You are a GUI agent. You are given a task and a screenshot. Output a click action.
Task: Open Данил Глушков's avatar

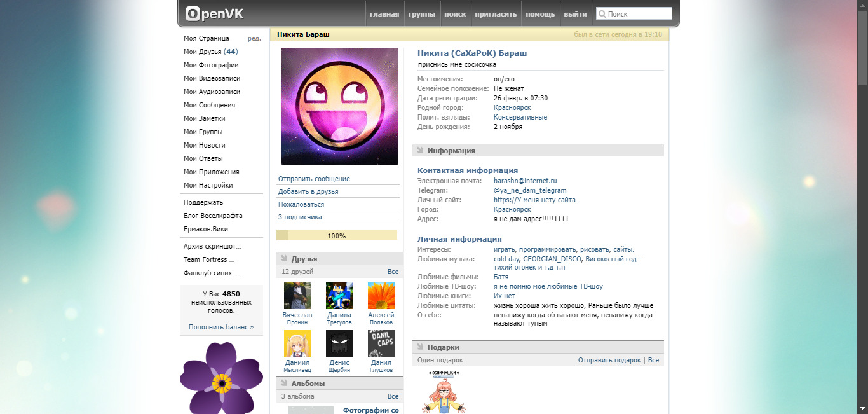[381, 343]
